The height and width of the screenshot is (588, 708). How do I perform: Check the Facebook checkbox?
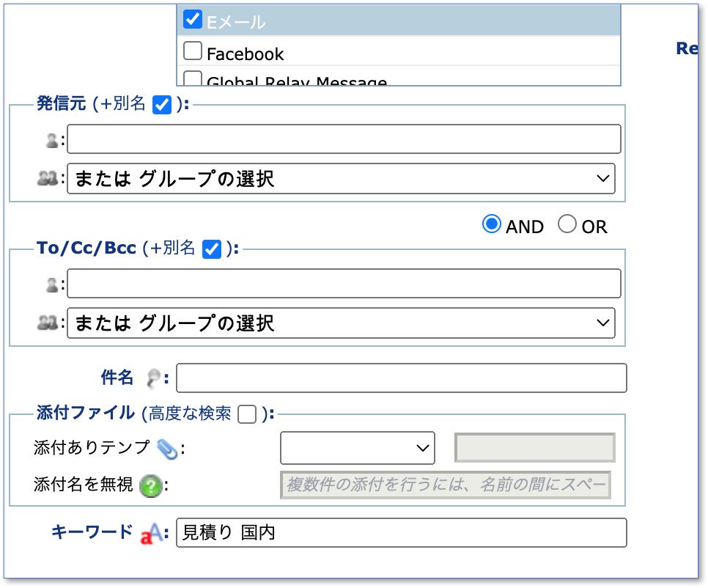tap(193, 51)
